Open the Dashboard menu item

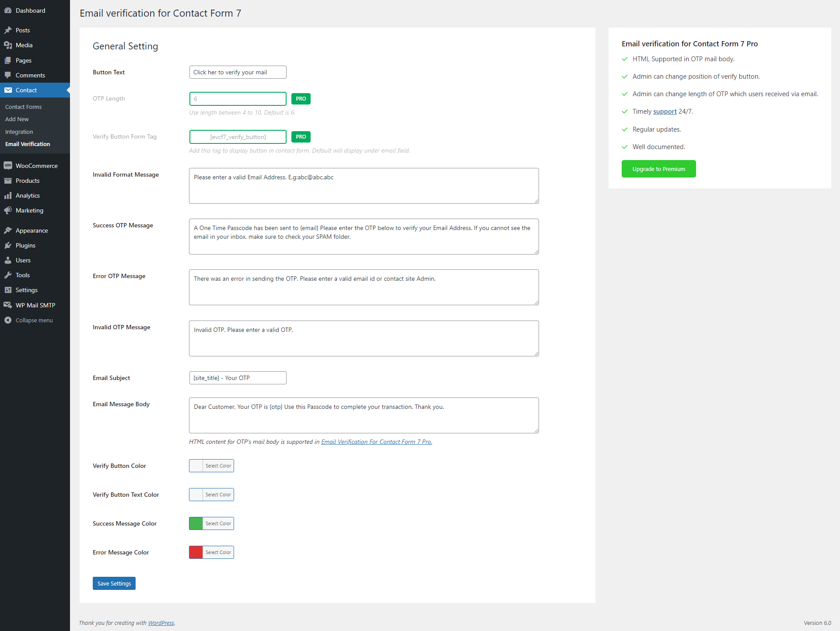pos(35,10)
